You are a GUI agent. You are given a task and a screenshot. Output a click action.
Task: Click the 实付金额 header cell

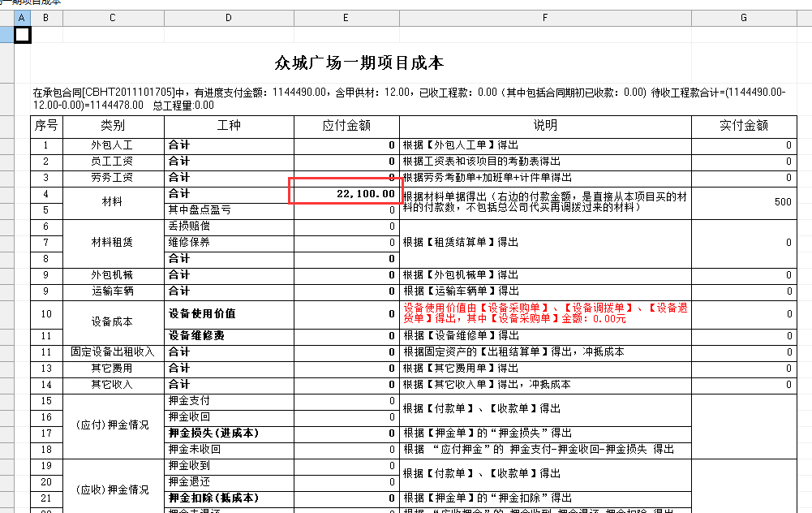point(743,126)
